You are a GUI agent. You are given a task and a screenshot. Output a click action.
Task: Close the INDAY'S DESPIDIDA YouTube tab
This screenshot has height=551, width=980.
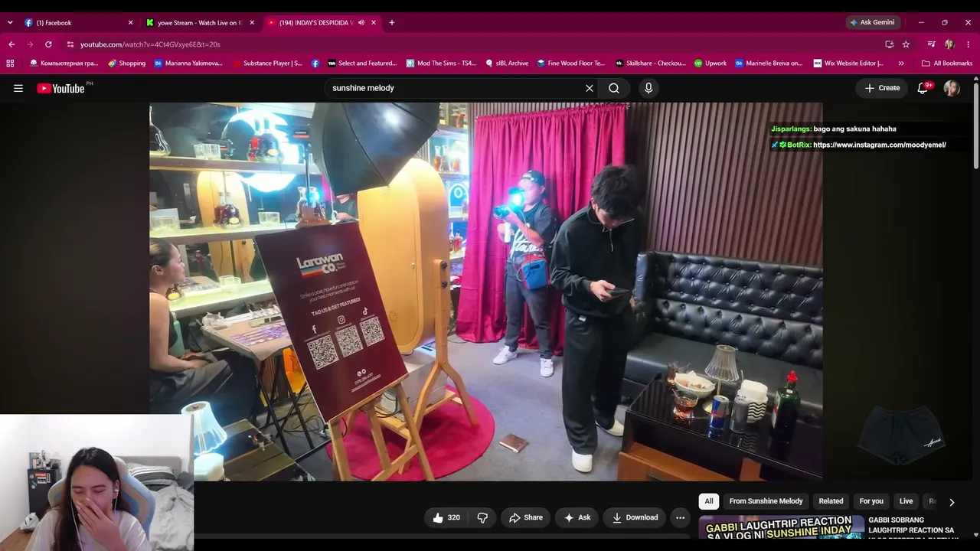374,22
